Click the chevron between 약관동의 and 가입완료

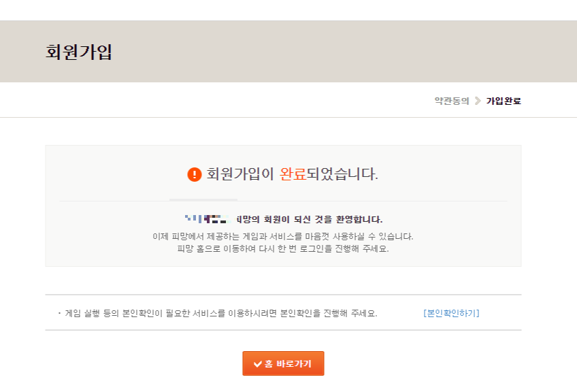[x=476, y=101]
